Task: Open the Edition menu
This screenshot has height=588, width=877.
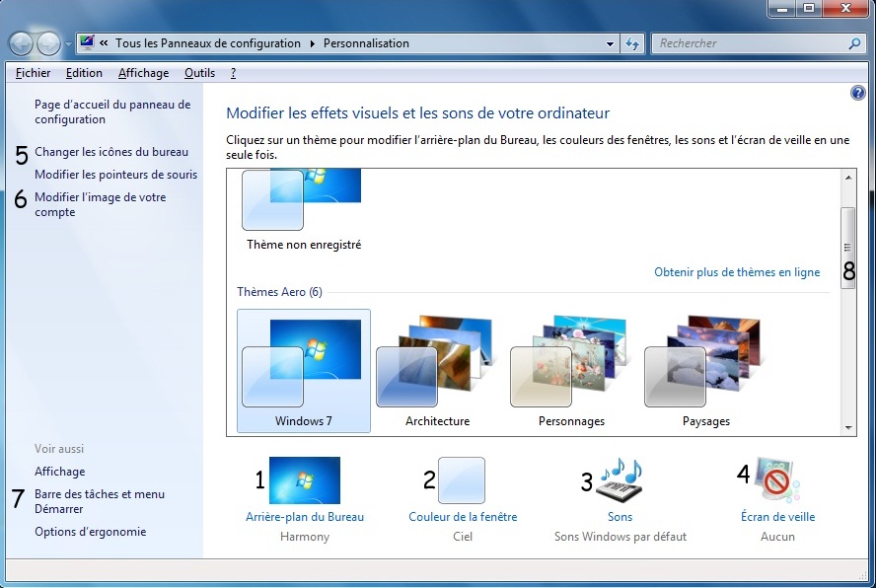Action: 84,73
